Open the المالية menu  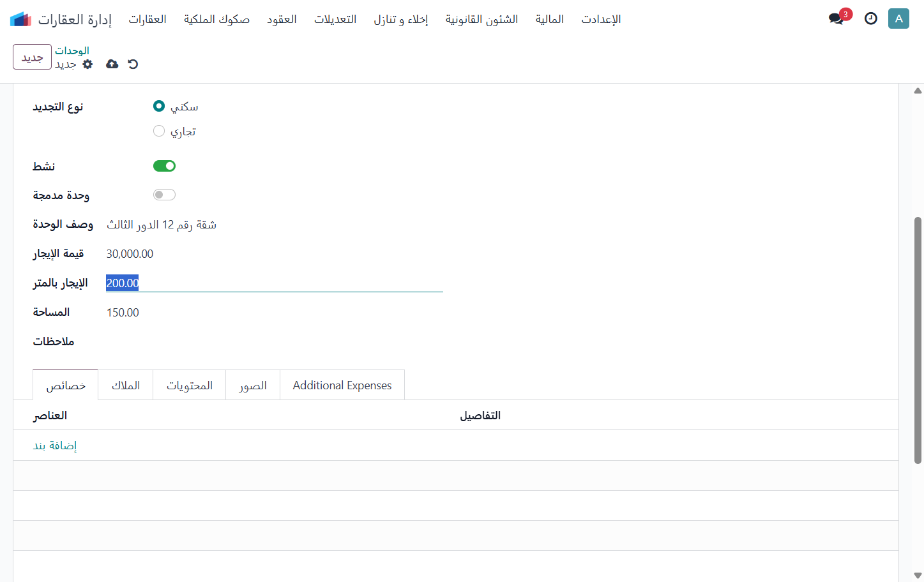pos(550,19)
